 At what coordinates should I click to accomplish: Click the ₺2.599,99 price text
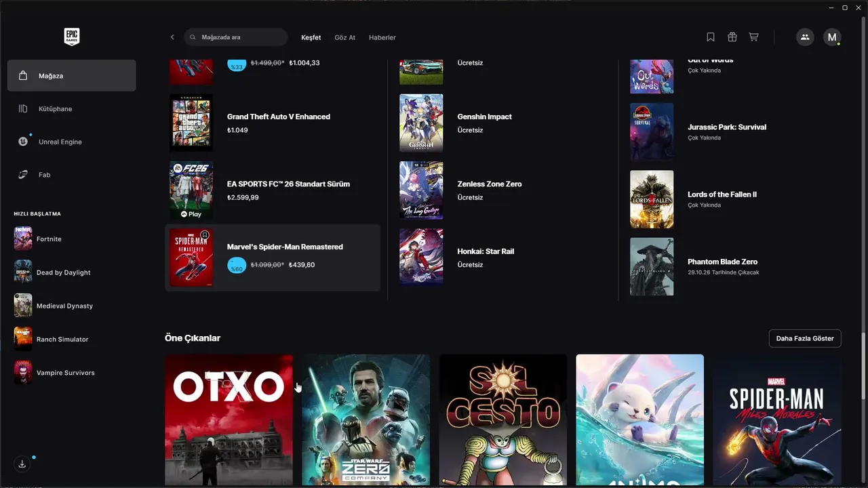(x=243, y=198)
